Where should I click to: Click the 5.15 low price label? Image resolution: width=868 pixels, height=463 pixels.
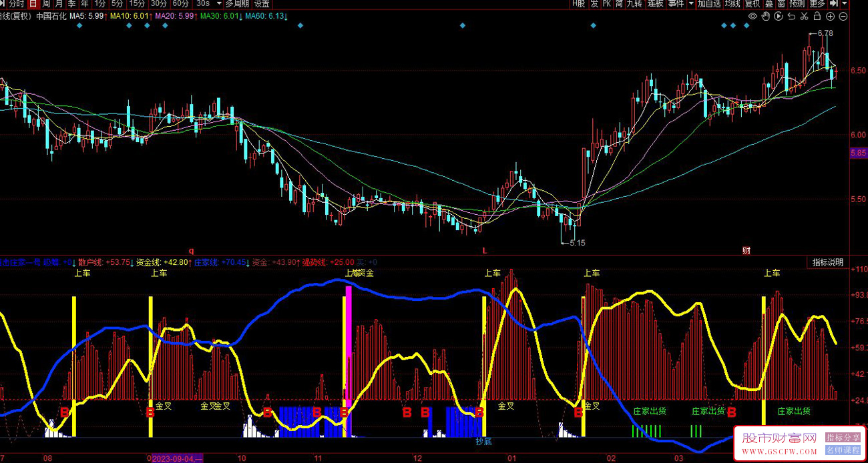[x=578, y=243]
